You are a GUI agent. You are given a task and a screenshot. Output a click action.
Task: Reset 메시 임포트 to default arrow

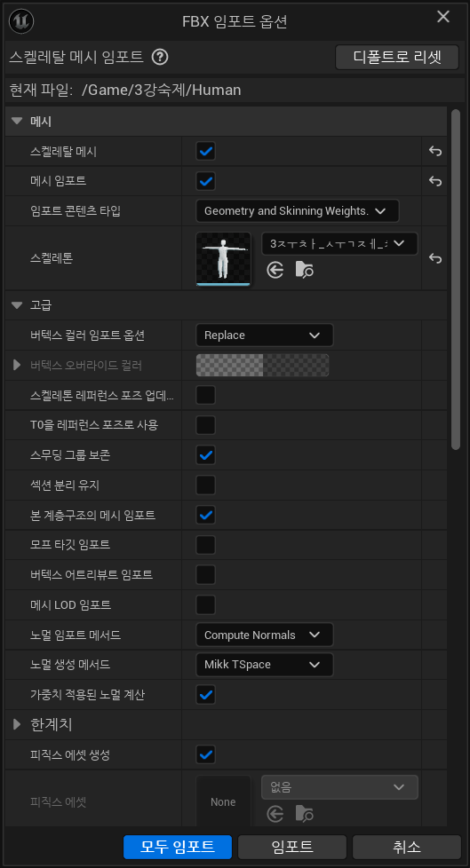pos(435,181)
